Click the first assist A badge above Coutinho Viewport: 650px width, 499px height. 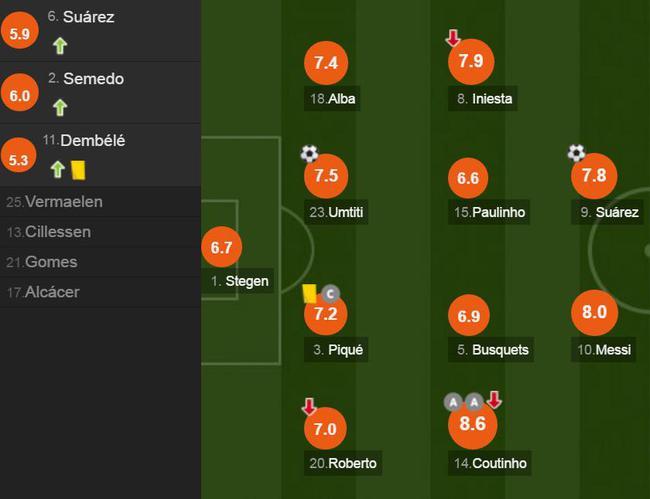(453, 402)
